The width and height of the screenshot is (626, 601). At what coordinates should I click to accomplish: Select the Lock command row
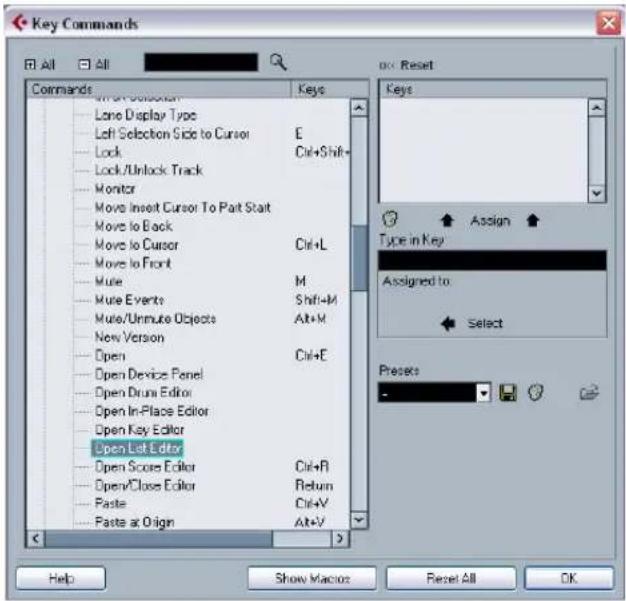tap(108, 152)
